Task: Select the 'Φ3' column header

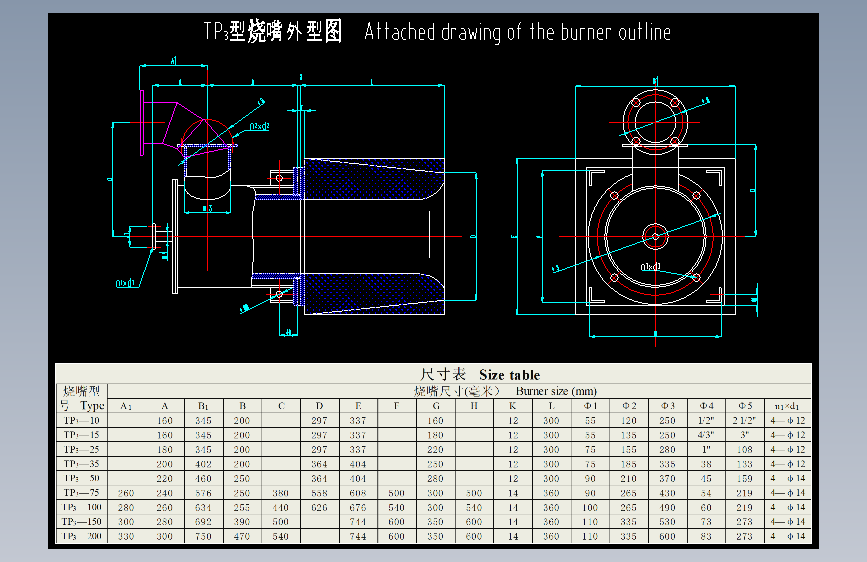Action: tap(667, 406)
